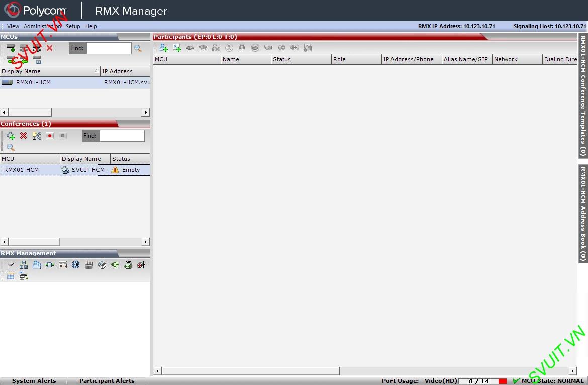The width and height of the screenshot is (588, 385).
Task: Click the Suspend Video camera icon
Action: 255,48
